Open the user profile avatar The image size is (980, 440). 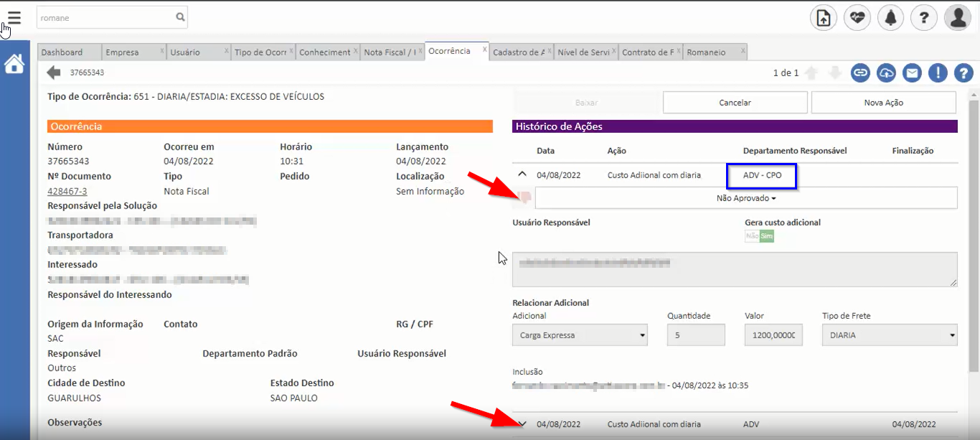(957, 17)
